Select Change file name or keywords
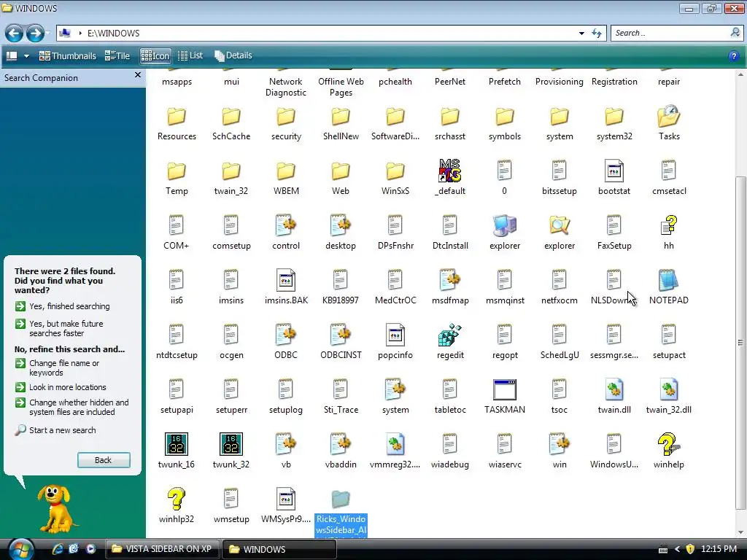Screen dimensions: 747x560 (x=57, y=367)
